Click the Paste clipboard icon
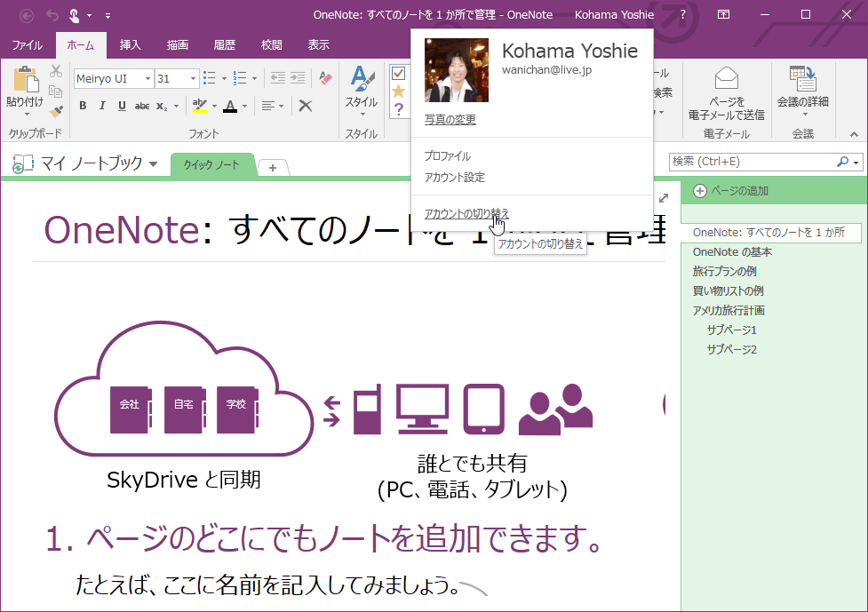 tap(26, 79)
